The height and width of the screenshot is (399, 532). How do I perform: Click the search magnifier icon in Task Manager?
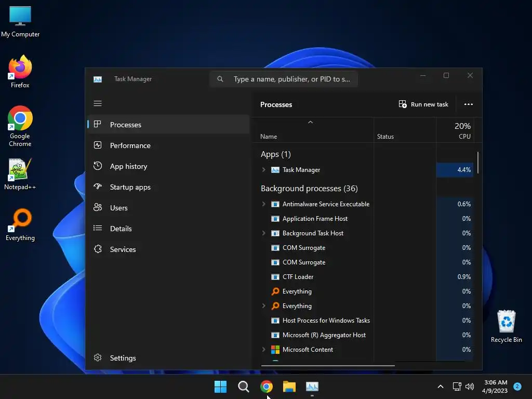tap(220, 79)
